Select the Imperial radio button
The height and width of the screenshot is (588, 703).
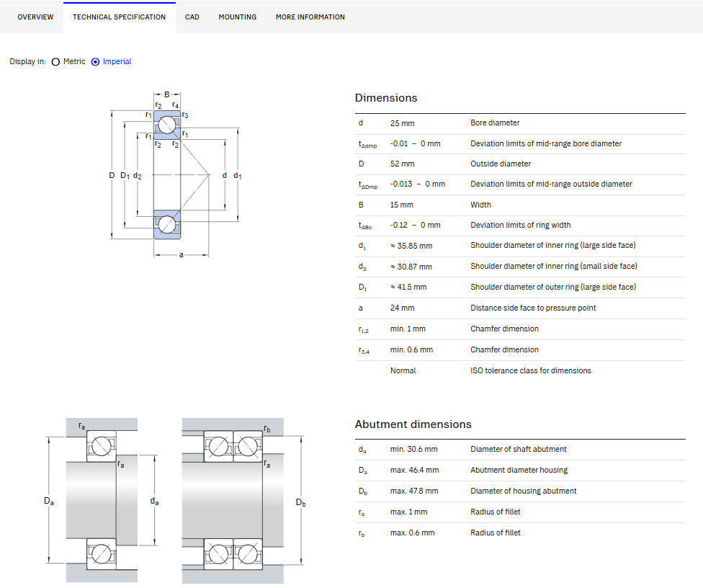95,62
